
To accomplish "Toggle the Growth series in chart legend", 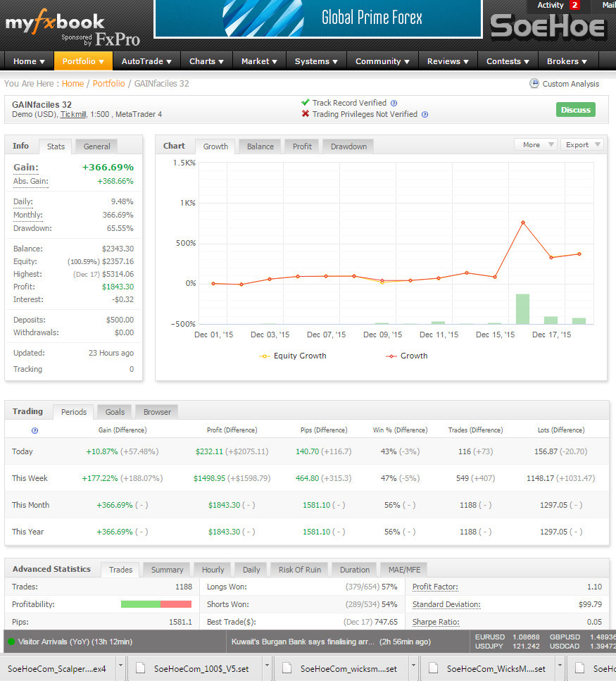I will (x=406, y=356).
